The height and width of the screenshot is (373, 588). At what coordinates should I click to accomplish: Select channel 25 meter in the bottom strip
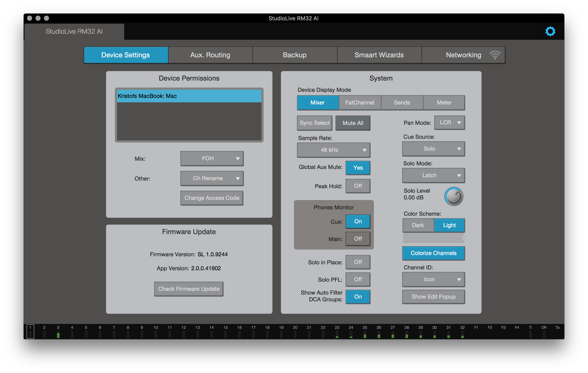pyautogui.click(x=365, y=331)
